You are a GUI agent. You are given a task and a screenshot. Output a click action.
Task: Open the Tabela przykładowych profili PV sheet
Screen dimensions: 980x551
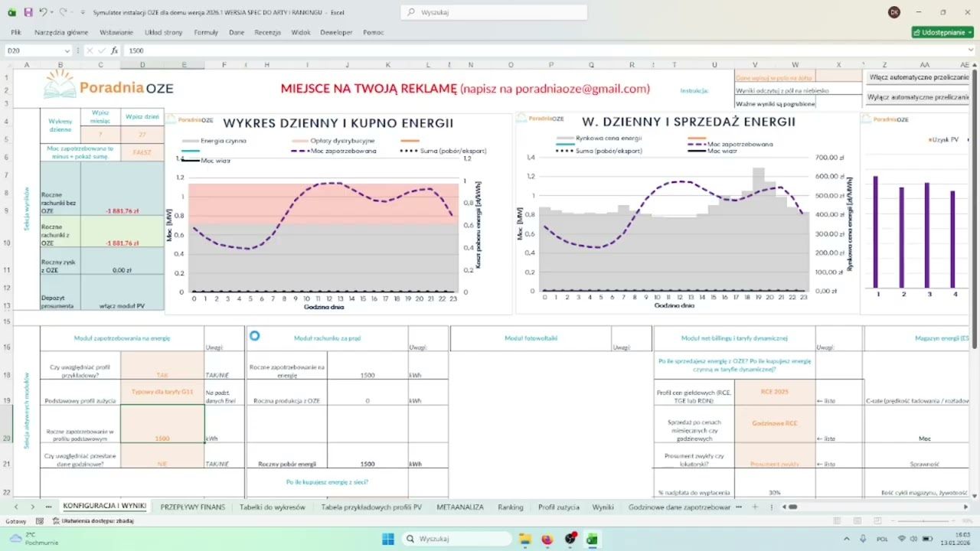coord(371,507)
